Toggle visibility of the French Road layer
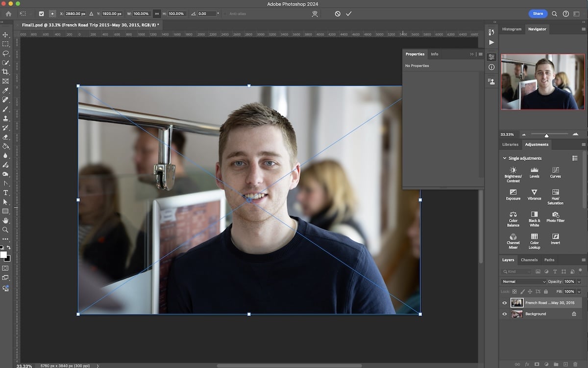This screenshot has width=588, height=368. 504,303
